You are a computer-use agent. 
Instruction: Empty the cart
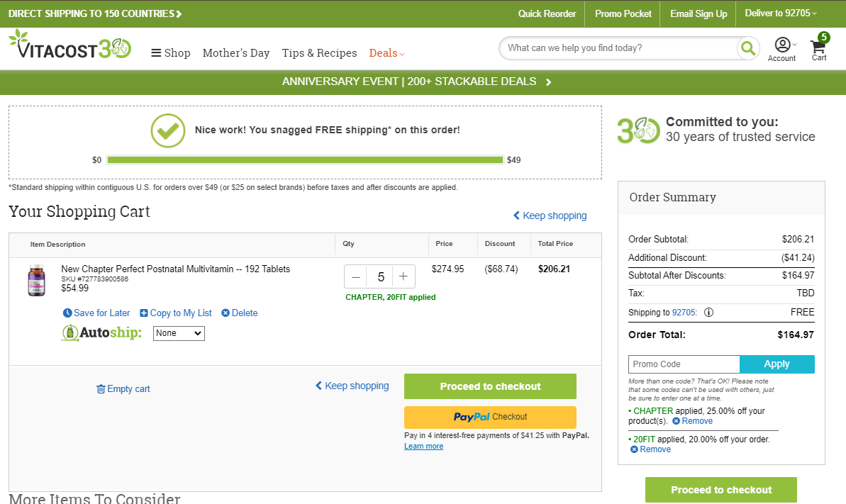pos(123,389)
